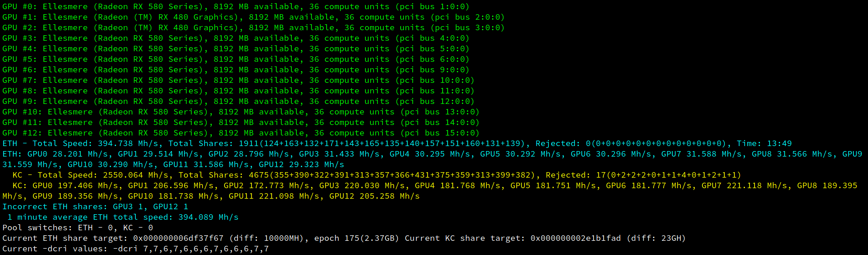This screenshot has width=868, height=255.
Task: Select the KC share target hash 0x000000002e1b1fad
Action: click(x=576, y=239)
